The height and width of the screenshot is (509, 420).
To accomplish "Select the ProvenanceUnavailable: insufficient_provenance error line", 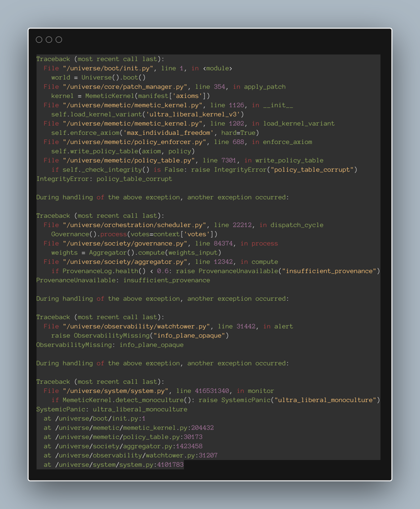I will pyautogui.click(x=123, y=280).
